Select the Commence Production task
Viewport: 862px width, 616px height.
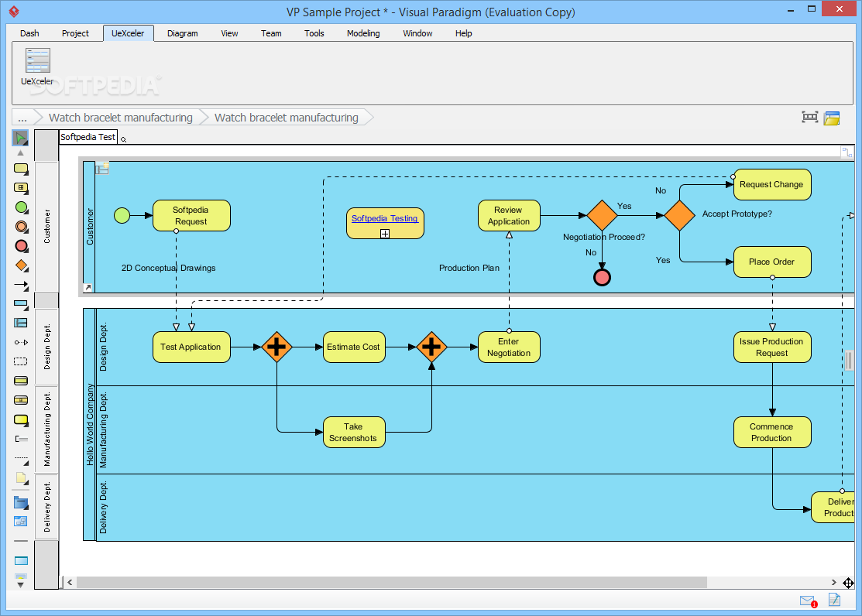[772, 432]
